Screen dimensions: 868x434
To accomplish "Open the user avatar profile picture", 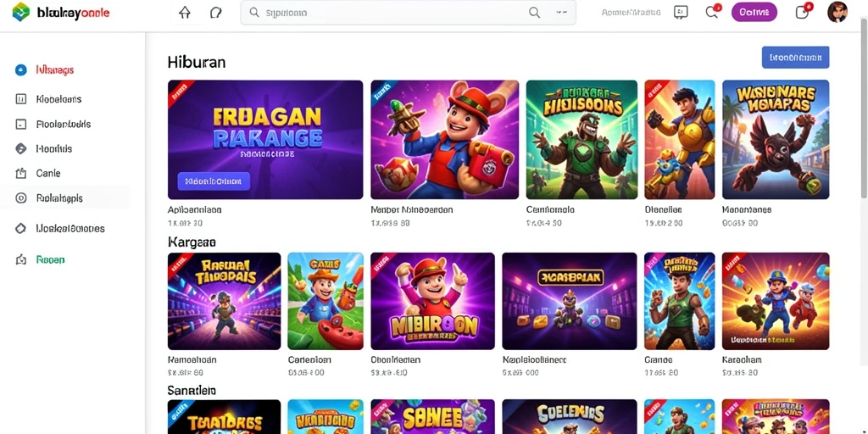I will (837, 12).
